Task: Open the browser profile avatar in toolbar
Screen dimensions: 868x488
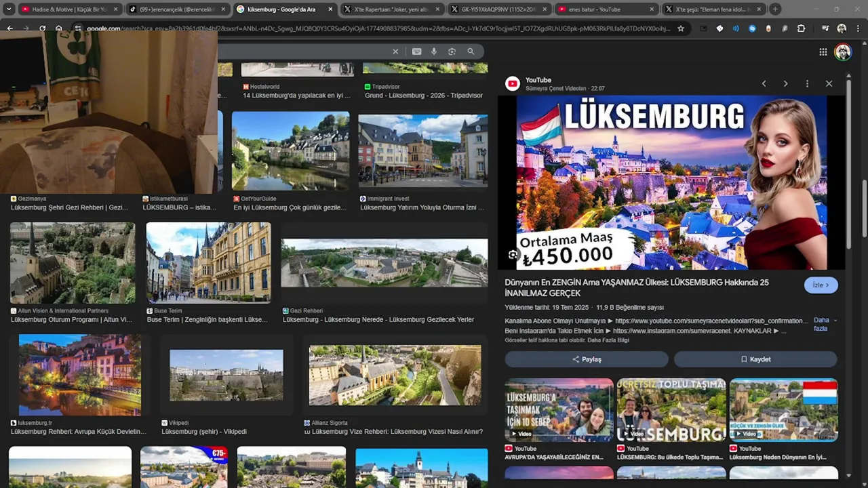Action: click(842, 28)
